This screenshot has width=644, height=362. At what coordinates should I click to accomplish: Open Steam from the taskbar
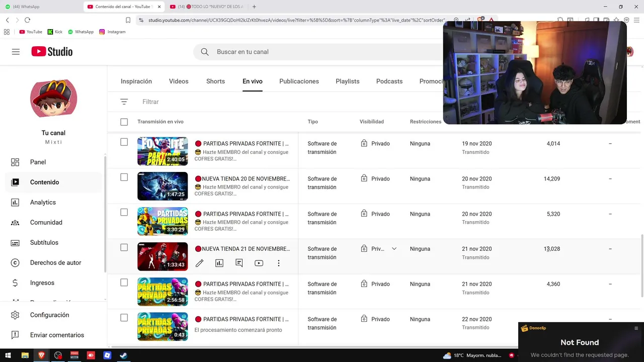123,355
